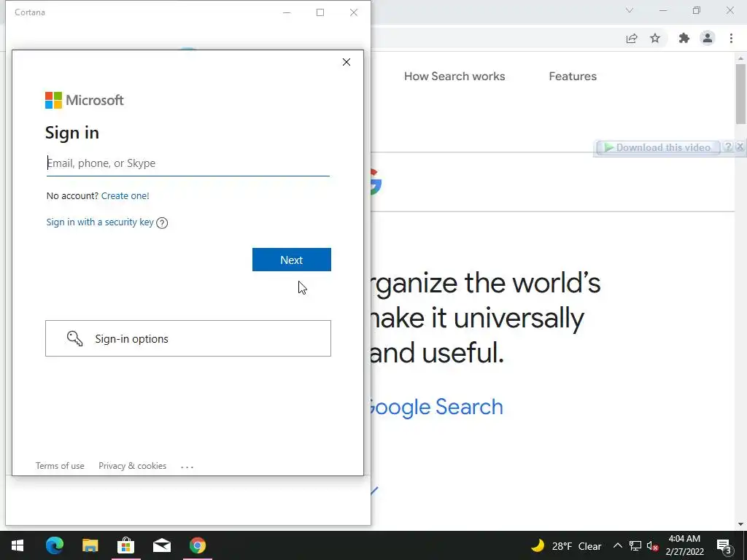The width and height of the screenshot is (747, 560).
Task: Open Sign in with a security key
Action: coord(100,222)
